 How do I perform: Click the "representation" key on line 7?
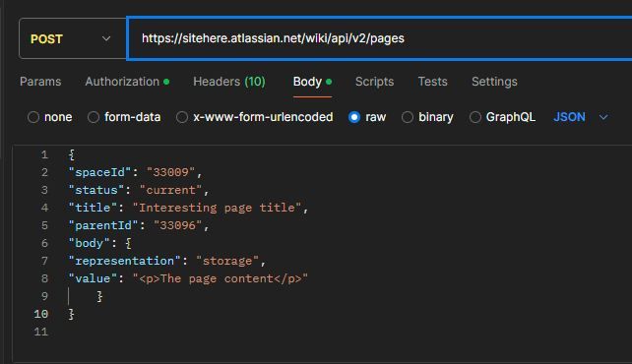[125, 261]
